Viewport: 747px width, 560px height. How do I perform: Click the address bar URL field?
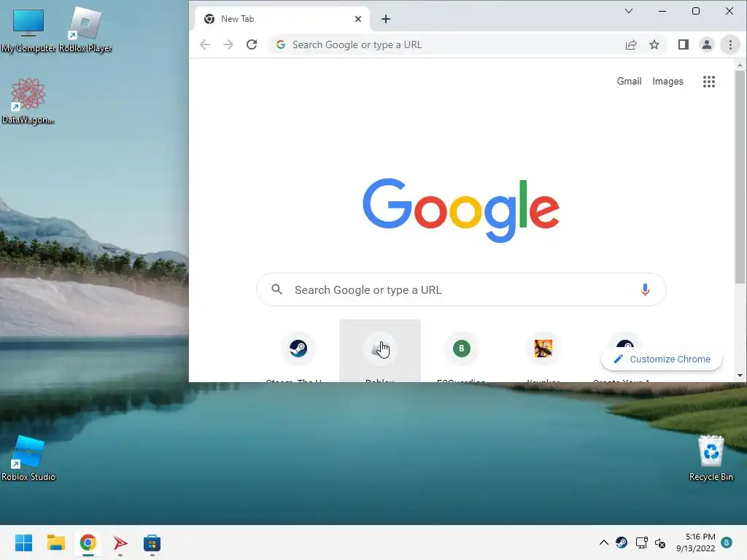tap(447, 44)
